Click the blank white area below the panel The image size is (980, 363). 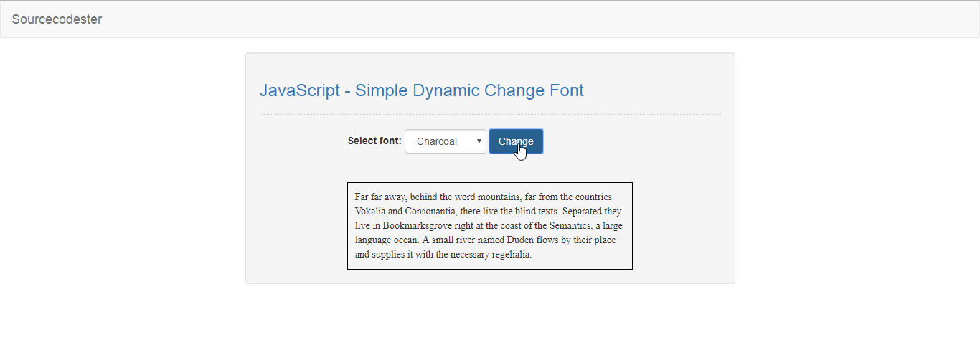click(x=490, y=324)
